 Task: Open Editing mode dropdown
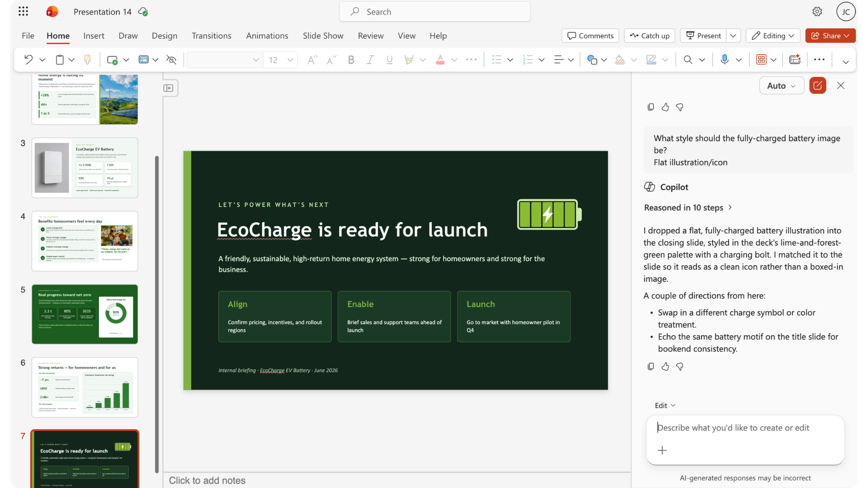tap(773, 36)
